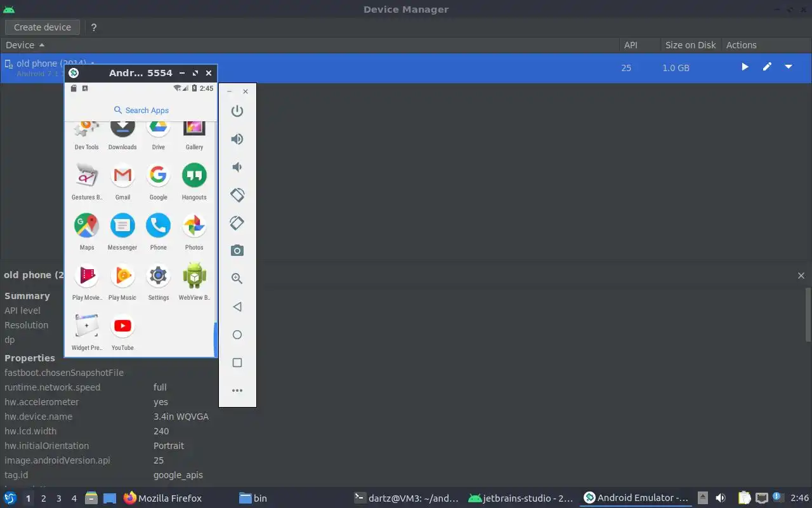Screen dimensions: 812x508
Task: Click the Properties section heading
Action: tap(30, 358)
